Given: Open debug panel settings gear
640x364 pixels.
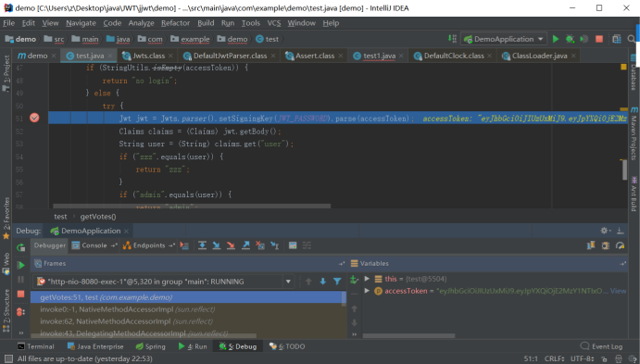Looking at the screenshot, I should point(605,231).
